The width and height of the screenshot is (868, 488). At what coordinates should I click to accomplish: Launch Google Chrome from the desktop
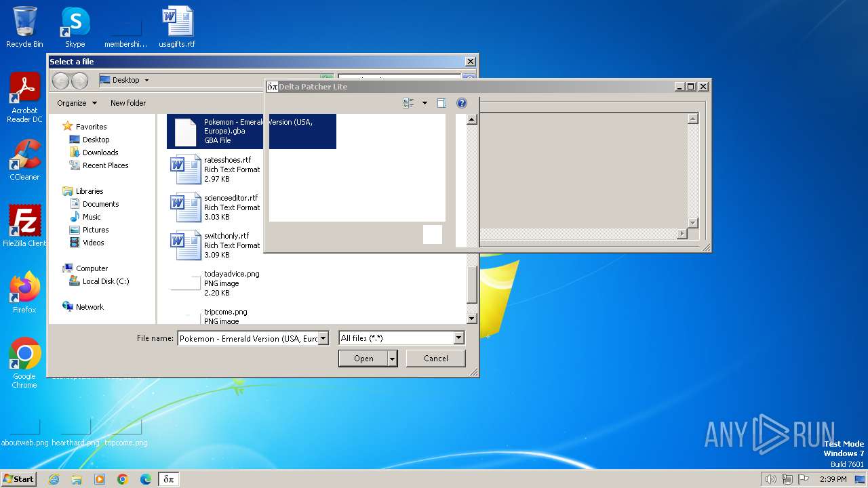pyautogui.click(x=24, y=363)
